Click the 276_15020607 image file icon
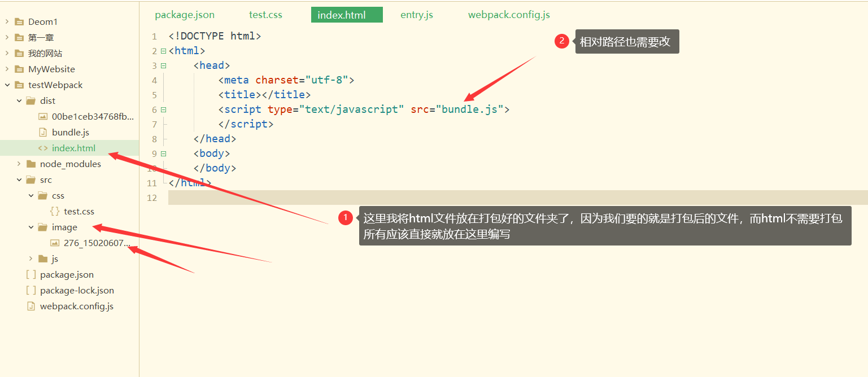Screen dimensions: 868x377 coord(55,243)
